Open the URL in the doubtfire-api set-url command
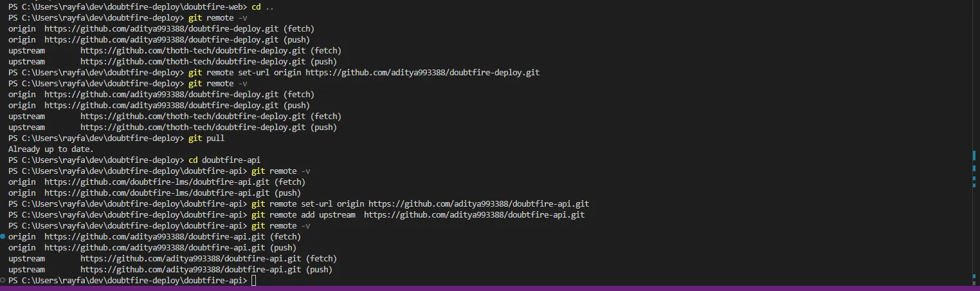The image size is (980, 291). (x=478, y=204)
